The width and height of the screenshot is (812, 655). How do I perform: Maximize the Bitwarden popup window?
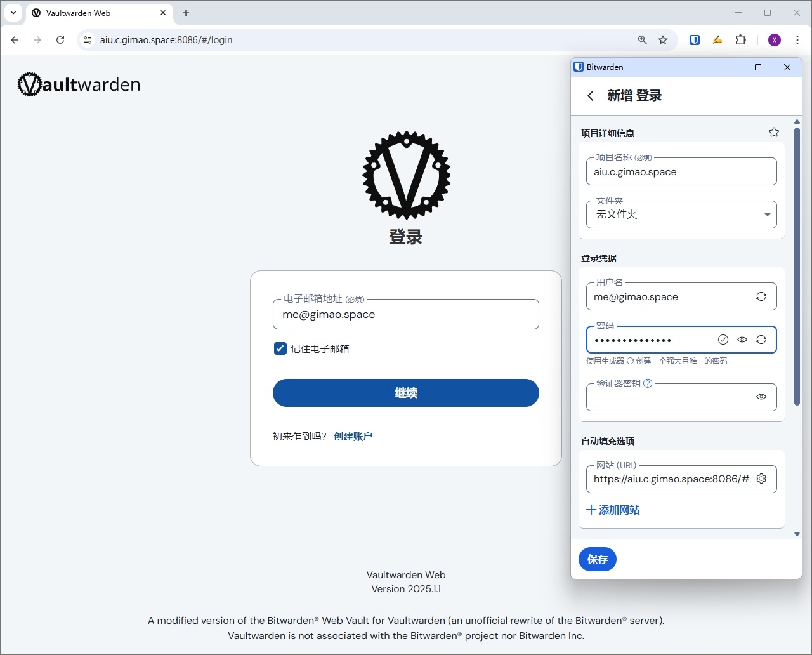click(758, 67)
